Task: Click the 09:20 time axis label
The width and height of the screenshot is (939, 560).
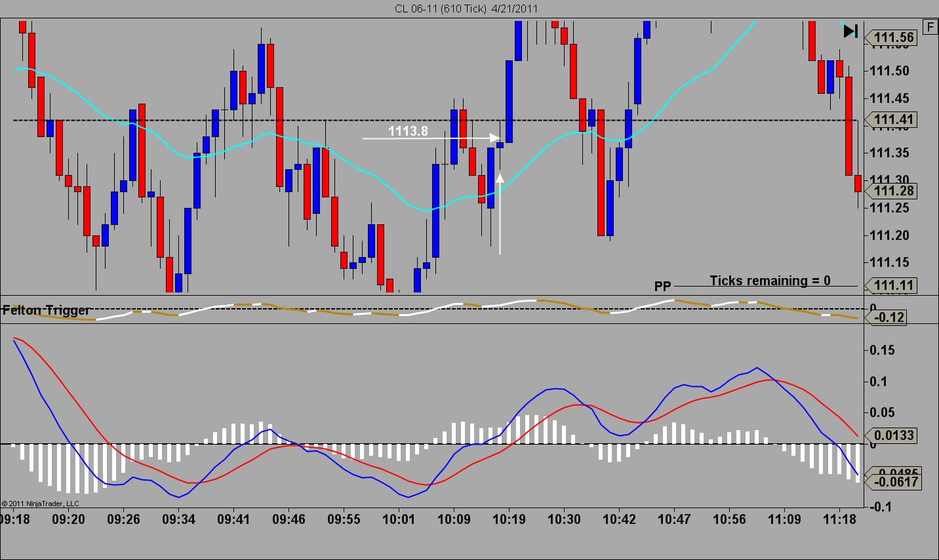Action: click(68, 519)
